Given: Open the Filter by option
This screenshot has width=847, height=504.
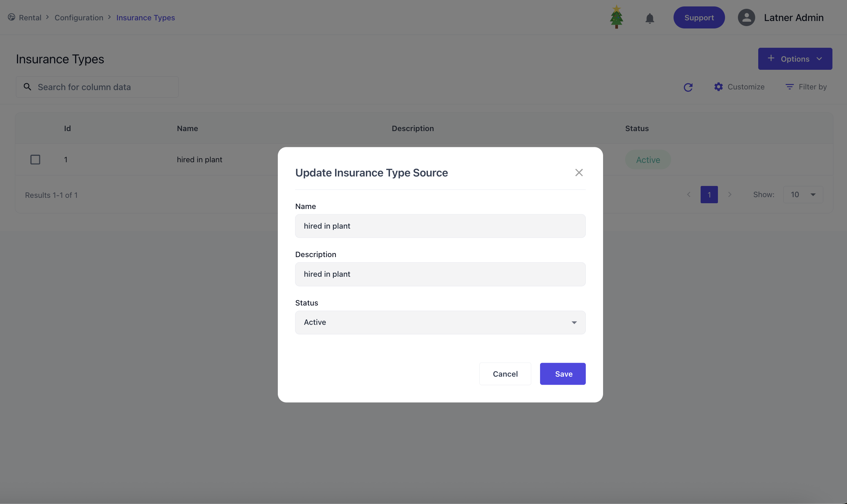Looking at the screenshot, I should (806, 87).
